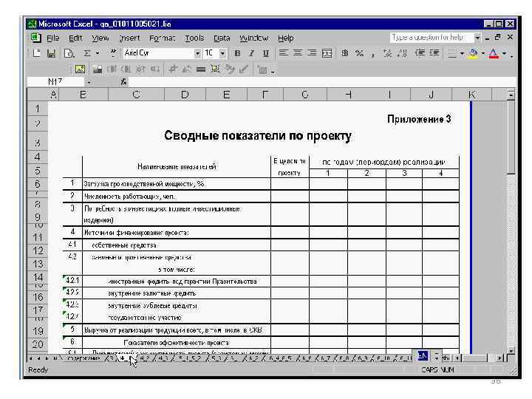Expand the toolbar overflow chevron
532x399 pixels.
[113, 52]
